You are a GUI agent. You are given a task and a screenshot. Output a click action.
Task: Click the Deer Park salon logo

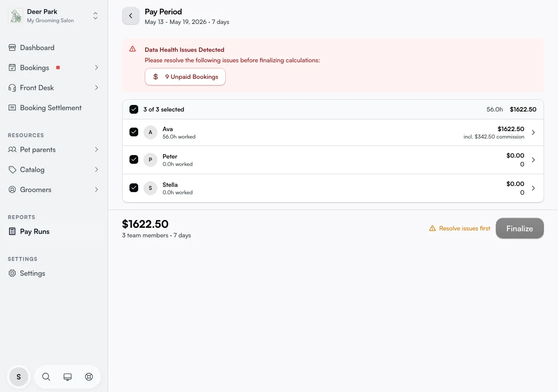[16, 16]
